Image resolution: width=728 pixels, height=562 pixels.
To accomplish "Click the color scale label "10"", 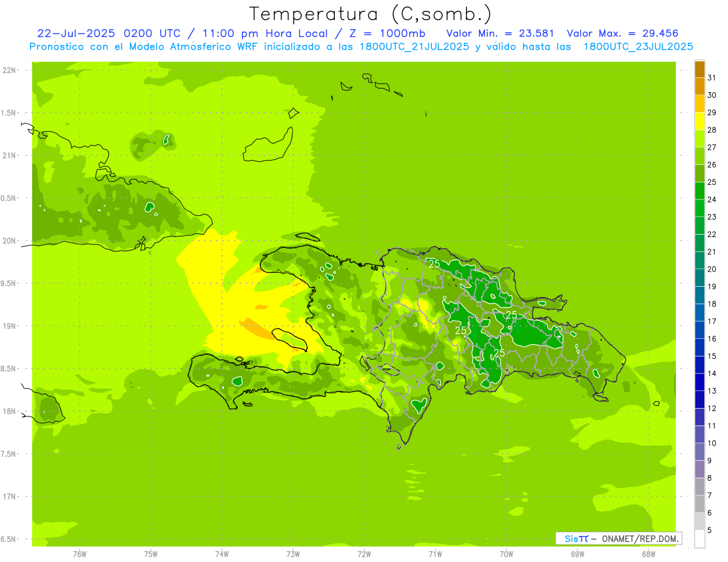I will 712,443.
